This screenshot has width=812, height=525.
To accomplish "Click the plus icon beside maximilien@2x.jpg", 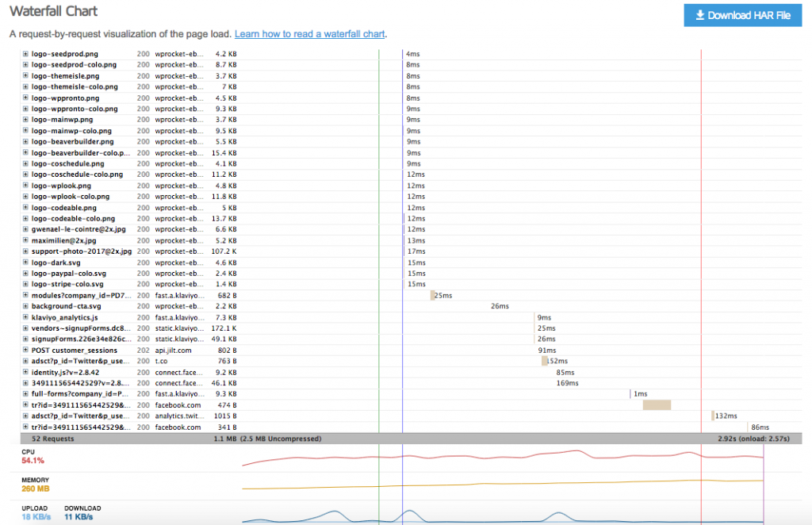I will [x=25, y=240].
